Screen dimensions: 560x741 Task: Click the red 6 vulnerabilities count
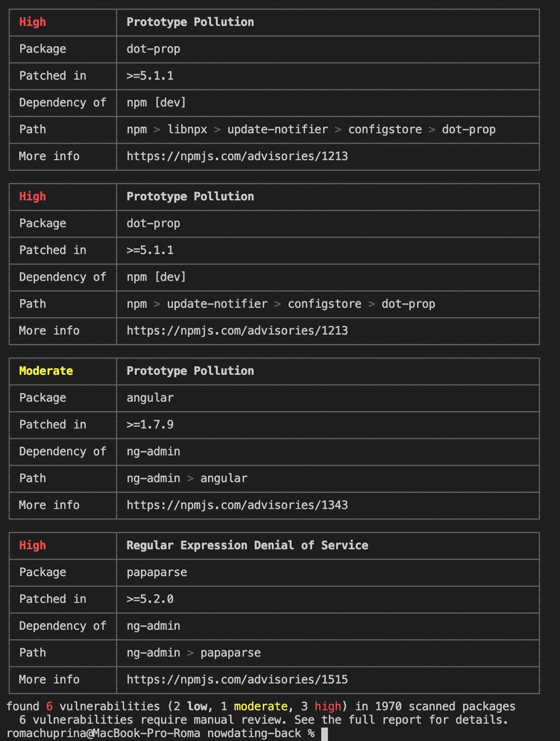pyautogui.click(x=49, y=706)
